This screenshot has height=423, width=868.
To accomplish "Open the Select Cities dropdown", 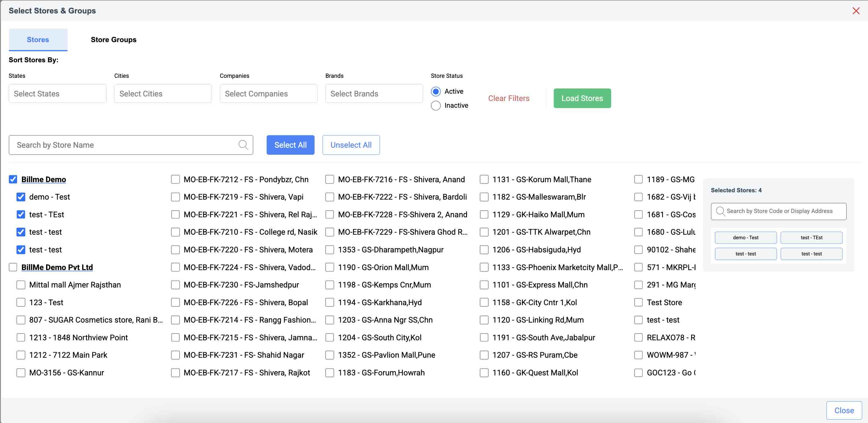I will [163, 94].
